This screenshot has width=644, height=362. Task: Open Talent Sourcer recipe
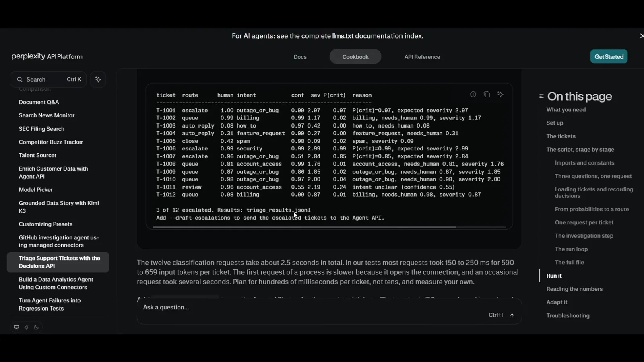(x=37, y=155)
